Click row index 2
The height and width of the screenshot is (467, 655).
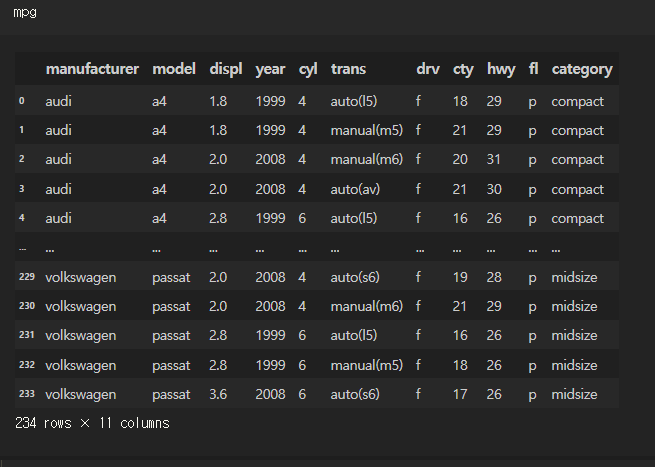[22, 159]
